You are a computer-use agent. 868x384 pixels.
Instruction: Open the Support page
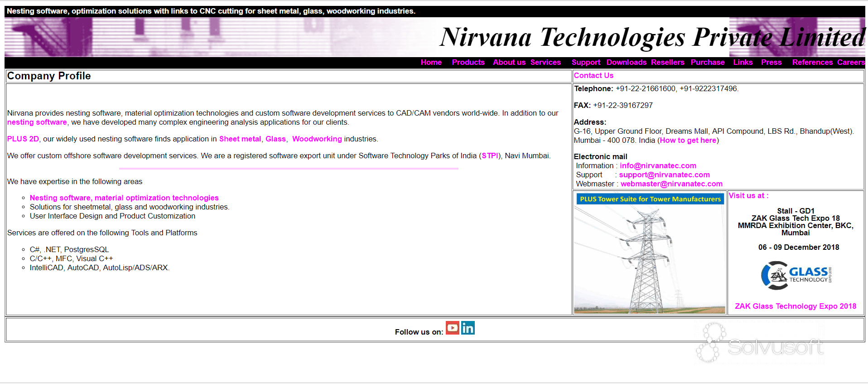[x=586, y=63]
